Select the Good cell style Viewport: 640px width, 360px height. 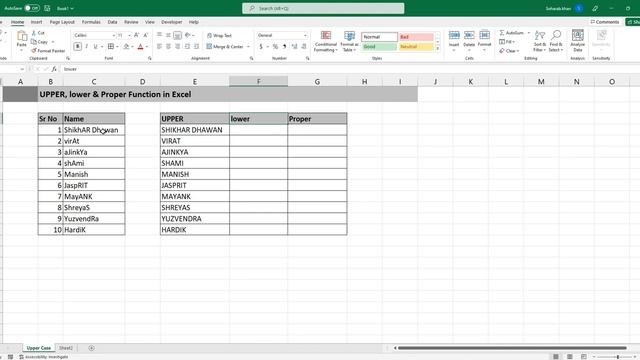379,47
